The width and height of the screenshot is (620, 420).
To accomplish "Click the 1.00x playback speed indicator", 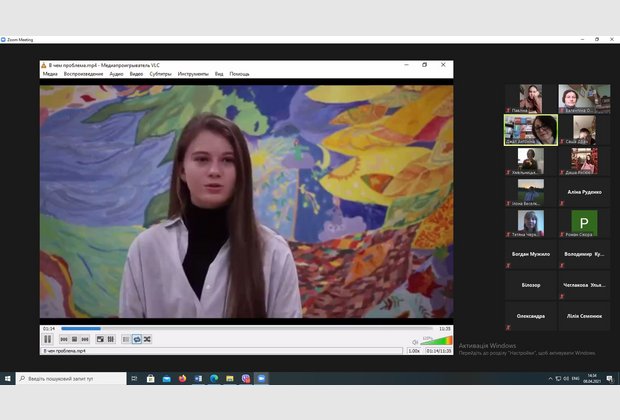I will coord(414,351).
